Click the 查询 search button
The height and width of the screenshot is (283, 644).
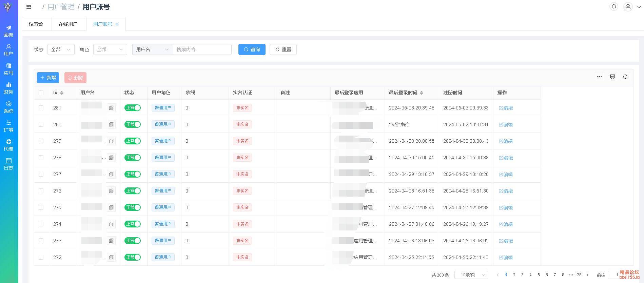click(252, 49)
